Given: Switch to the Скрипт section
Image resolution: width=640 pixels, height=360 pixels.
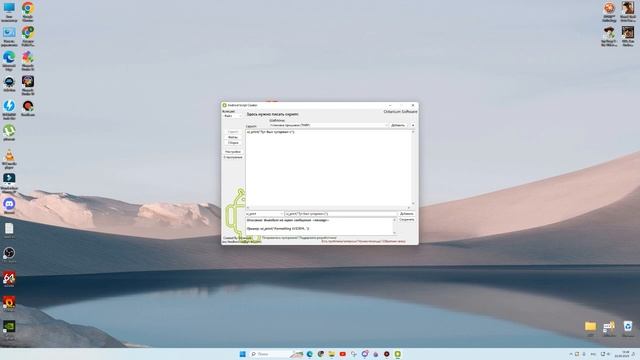Looking at the screenshot, I should click(233, 132).
